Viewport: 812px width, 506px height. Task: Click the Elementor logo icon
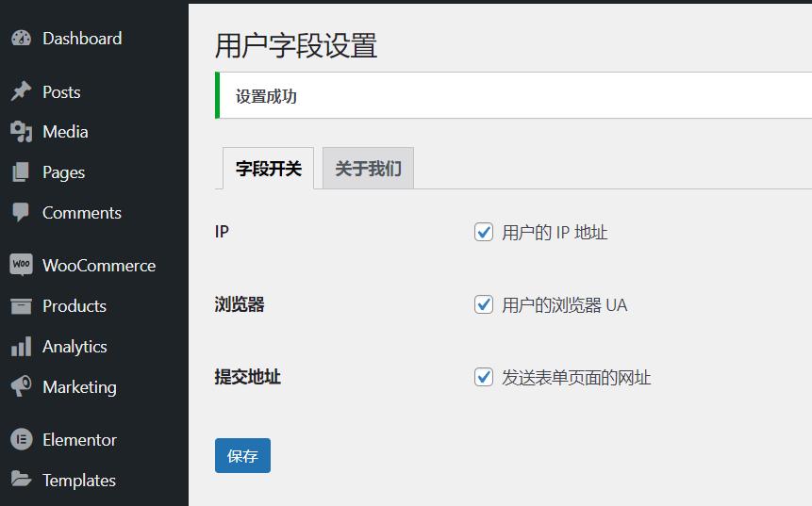point(21,440)
